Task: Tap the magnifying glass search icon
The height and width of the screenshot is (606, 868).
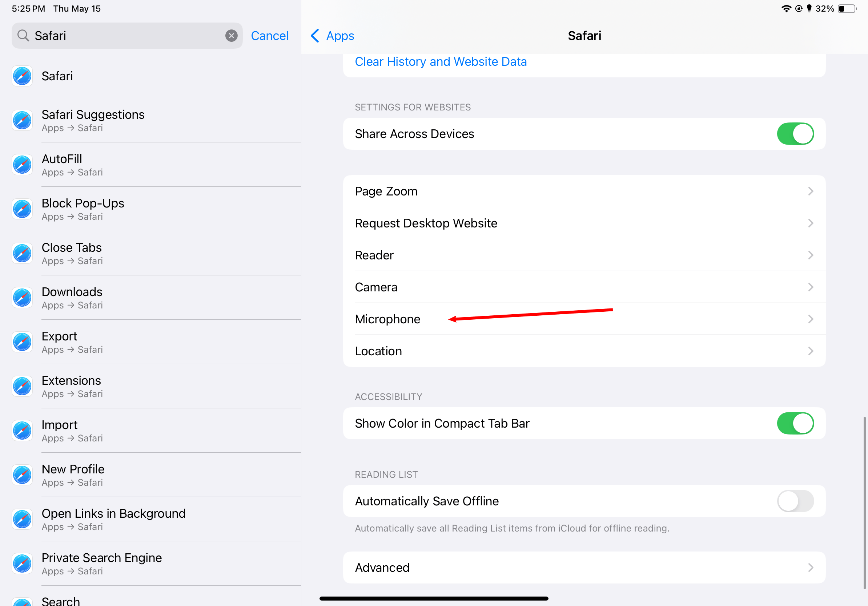Action: click(23, 36)
